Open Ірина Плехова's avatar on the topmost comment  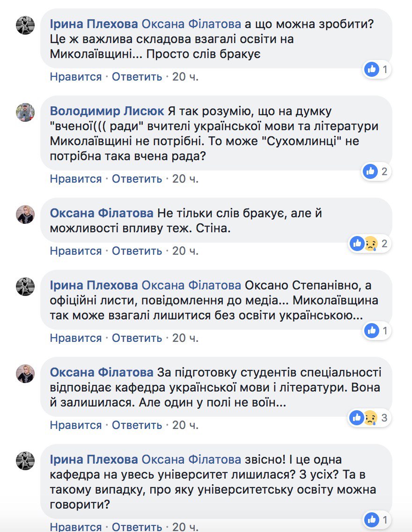coord(25,25)
